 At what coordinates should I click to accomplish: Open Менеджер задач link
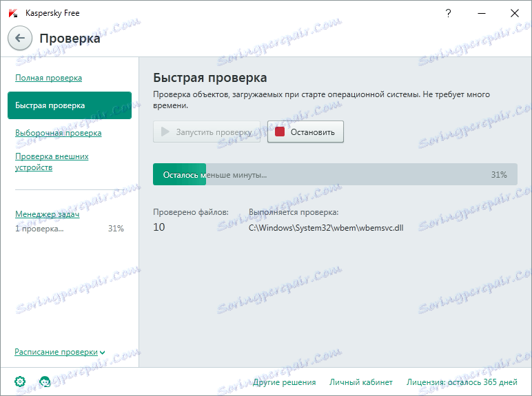(47, 214)
